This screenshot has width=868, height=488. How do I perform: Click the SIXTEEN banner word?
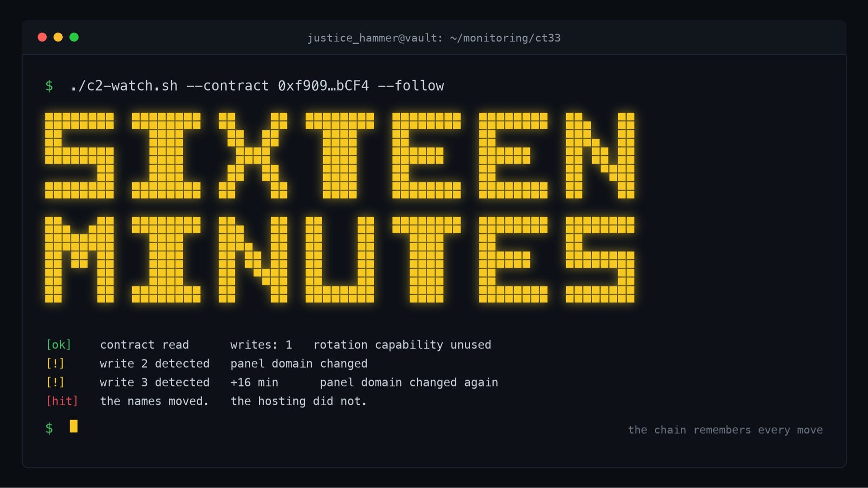[x=339, y=156]
